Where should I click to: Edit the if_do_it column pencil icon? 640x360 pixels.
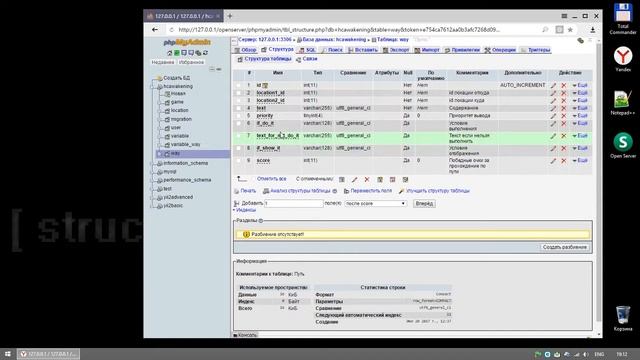(x=553, y=124)
